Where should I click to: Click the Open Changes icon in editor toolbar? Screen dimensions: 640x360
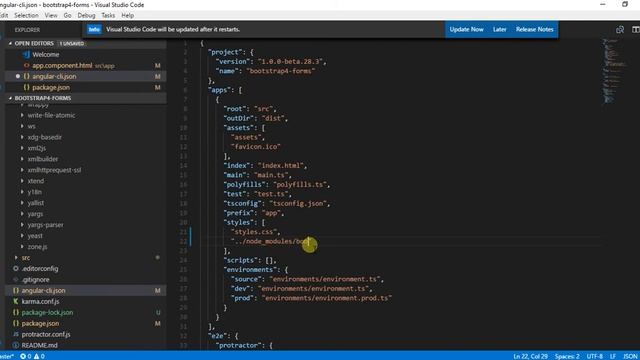coord(620,29)
